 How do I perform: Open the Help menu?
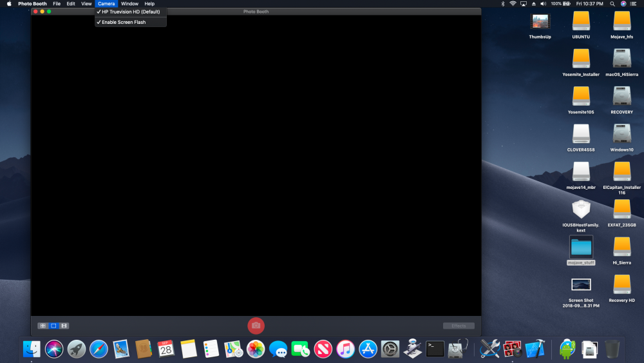149,4
